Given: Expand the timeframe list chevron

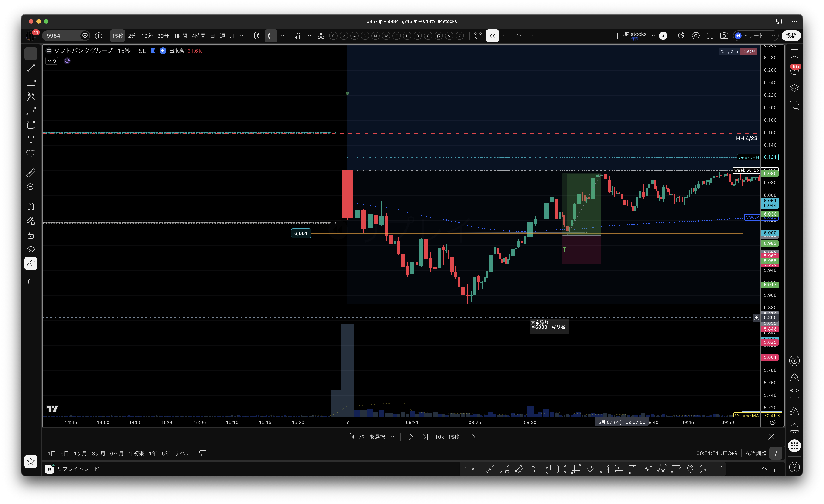Looking at the screenshot, I should [242, 36].
